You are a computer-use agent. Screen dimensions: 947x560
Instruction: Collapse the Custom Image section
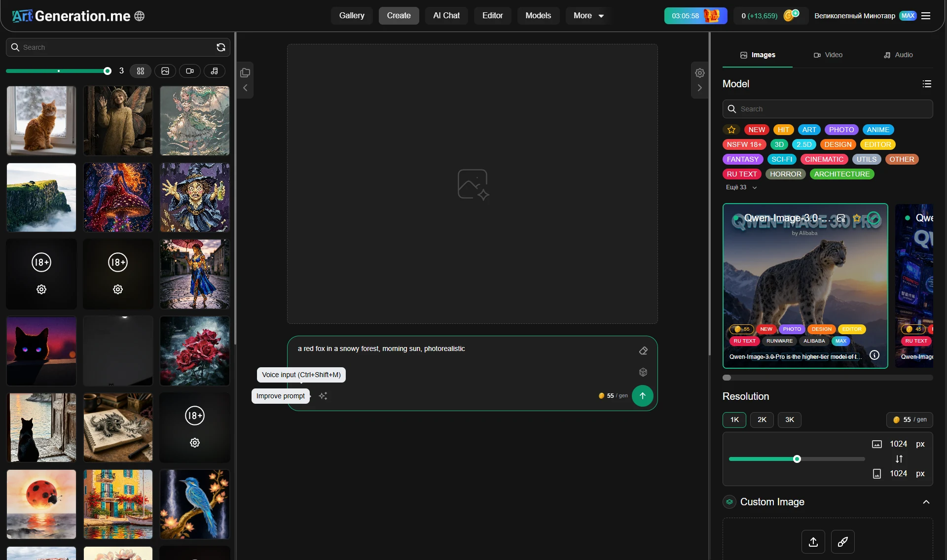click(x=926, y=502)
